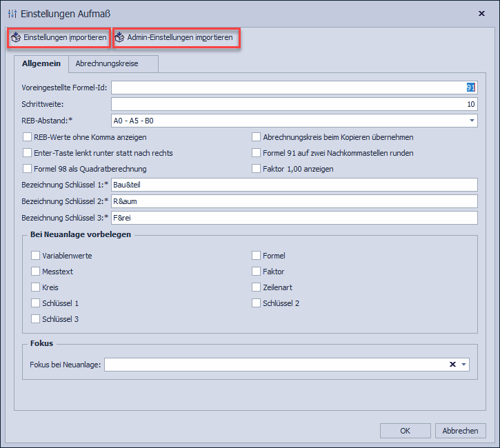Enable Variablenwerte under Bei Neuanlage vorbelegen
The image size is (500, 448).
[36, 256]
